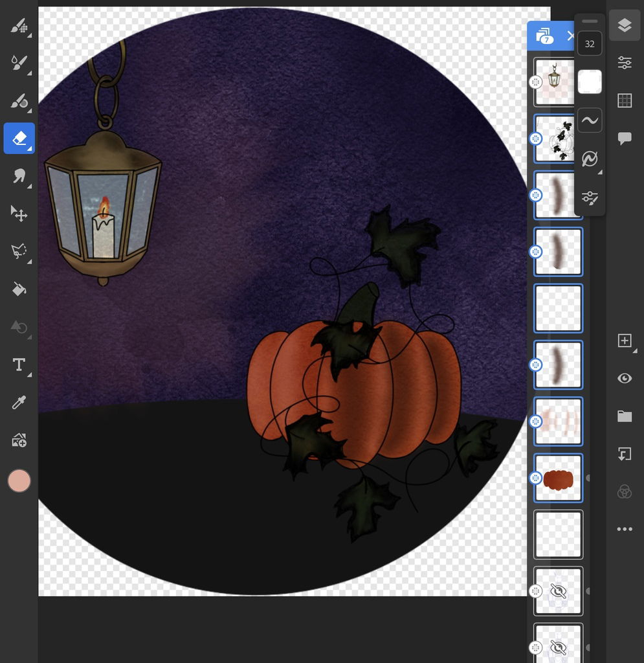Expand the Add Layer plus options
Viewport: 644px width, 663px height.
625,341
